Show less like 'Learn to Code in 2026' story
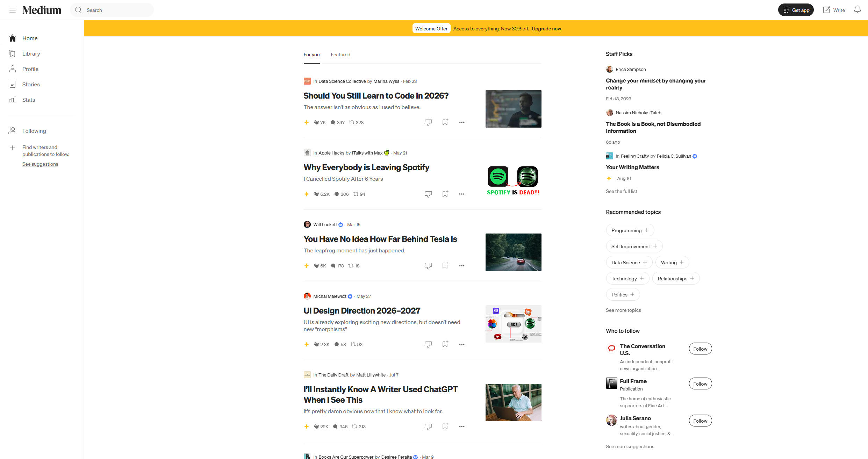Image resolution: width=868 pixels, height=459 pixels. pos(428,122)
